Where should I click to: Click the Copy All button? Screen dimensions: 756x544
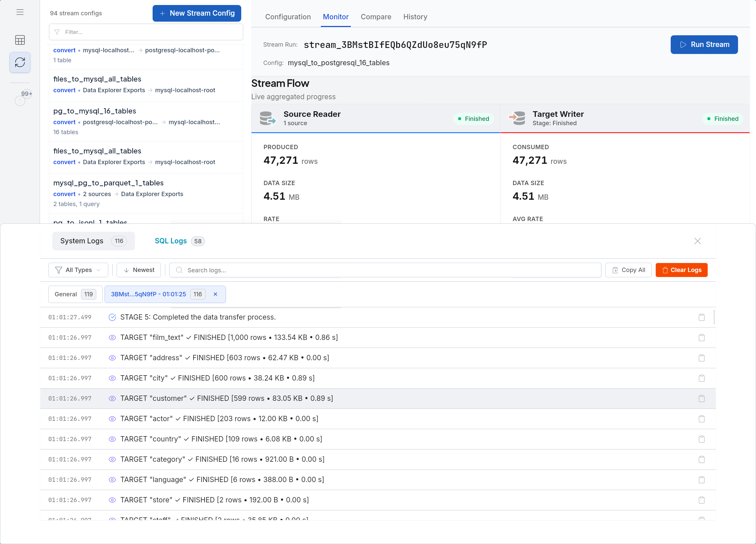point(628,270)
